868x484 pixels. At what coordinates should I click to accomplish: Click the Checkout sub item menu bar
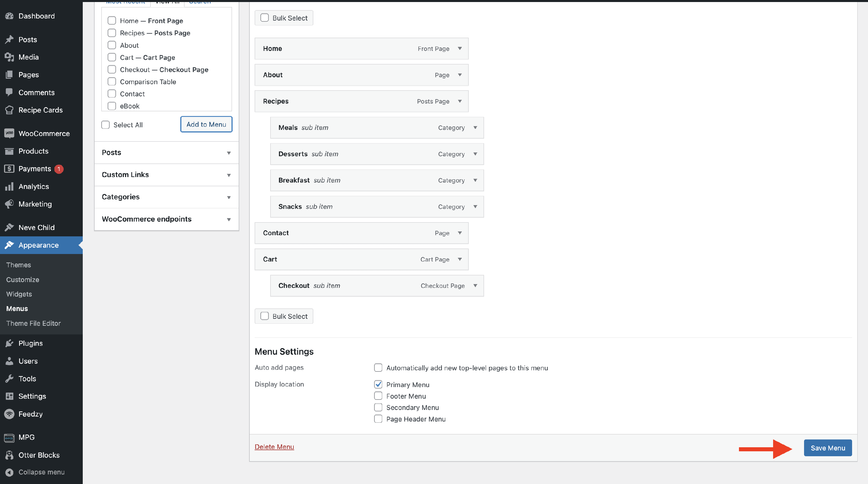coord(377,286)
